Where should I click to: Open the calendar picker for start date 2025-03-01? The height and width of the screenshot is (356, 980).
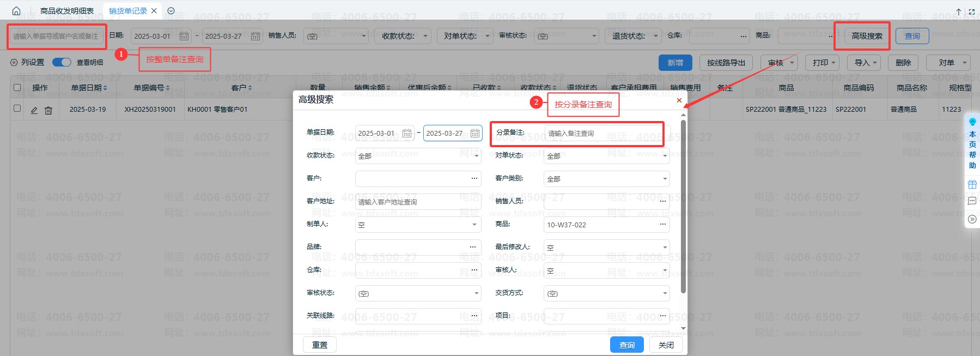184,36
